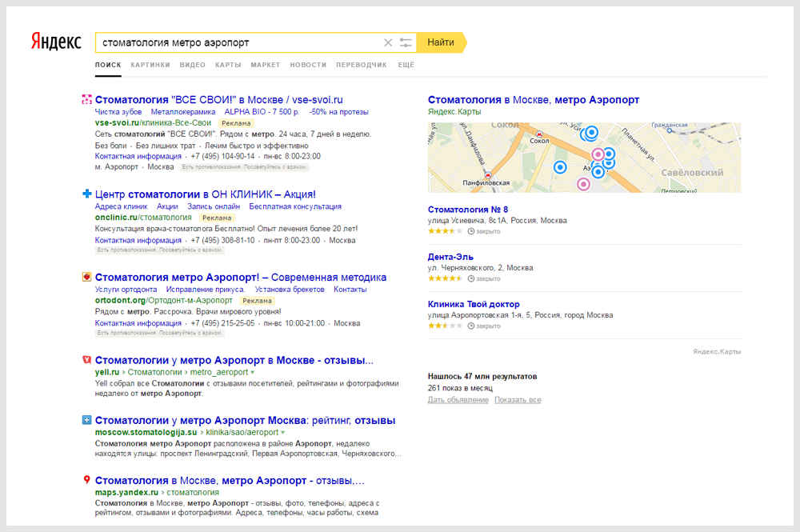Image resolution: width=800 pixels, height=532 pixels.
Task: Open Стоматология метро Аэропорт! Современная методика link
Action: (x=240, y=278)
